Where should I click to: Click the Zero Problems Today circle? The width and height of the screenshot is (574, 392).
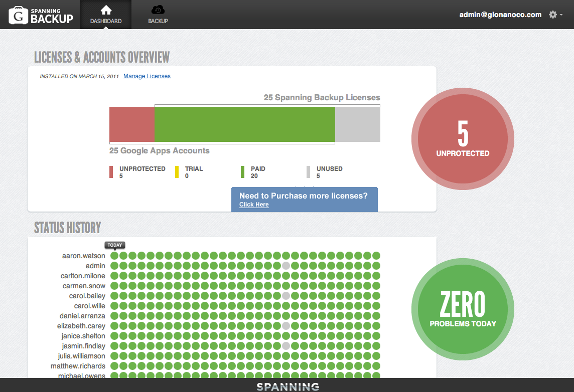[463, 309]
